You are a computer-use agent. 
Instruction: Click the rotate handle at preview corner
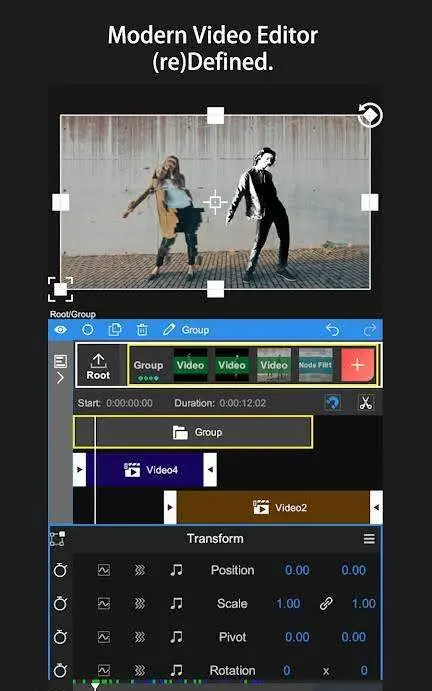pyautogui.click(x=370, y=115)
